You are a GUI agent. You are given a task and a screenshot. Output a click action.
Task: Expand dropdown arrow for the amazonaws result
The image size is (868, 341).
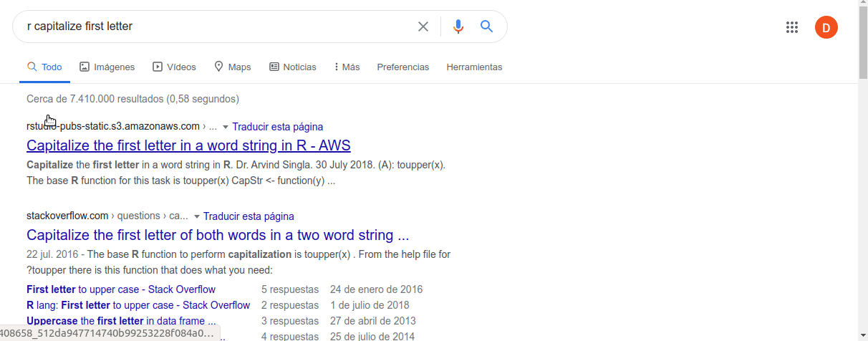tap(226, 127)
